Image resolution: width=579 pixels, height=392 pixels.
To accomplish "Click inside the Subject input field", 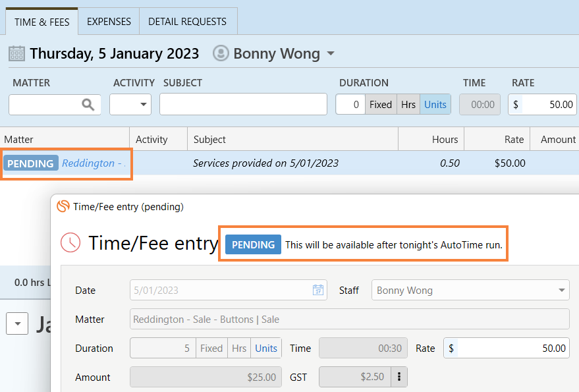I will coord(243,104).
